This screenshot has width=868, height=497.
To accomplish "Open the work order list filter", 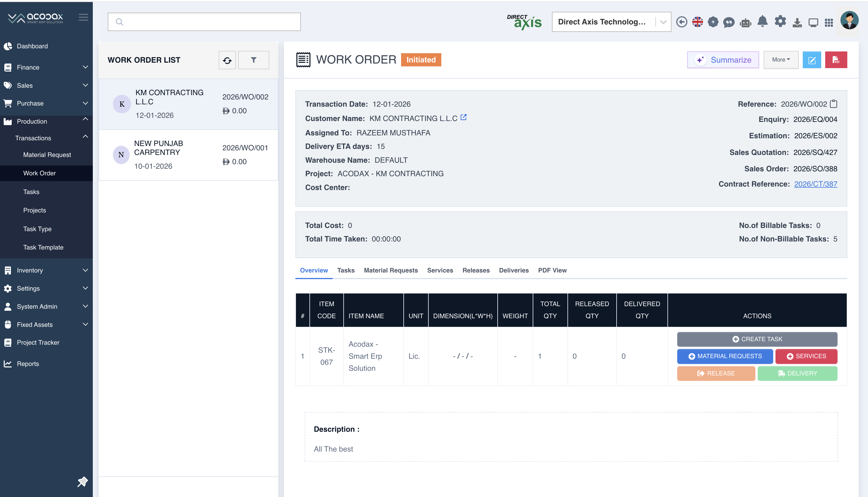I will pyautogui.click(x=253, y=60).
